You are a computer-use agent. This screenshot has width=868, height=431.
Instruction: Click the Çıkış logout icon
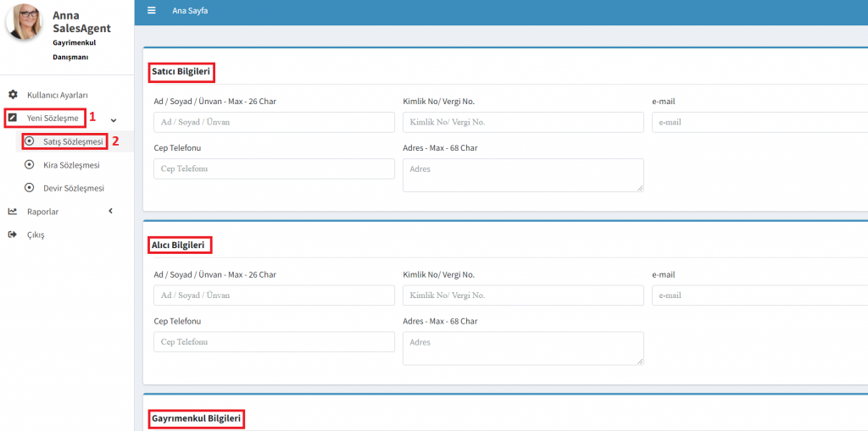(13, 235)
